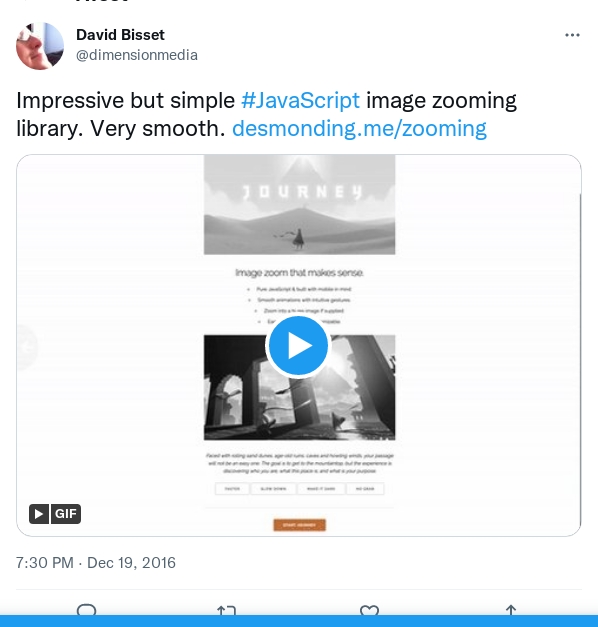The width and height of the screenshot is (598, 627).
Task: Click the Journey title image in the preview
Action: (x=299, y=204)
